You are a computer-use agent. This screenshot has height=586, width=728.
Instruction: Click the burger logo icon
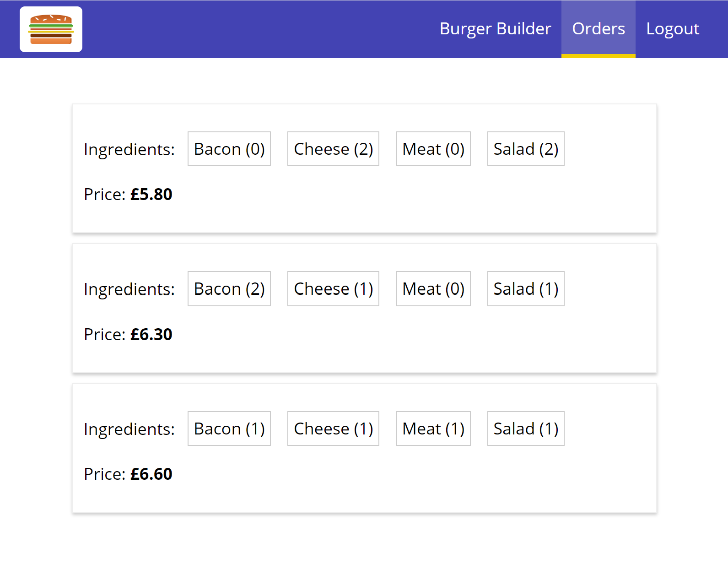pos(51,29)
